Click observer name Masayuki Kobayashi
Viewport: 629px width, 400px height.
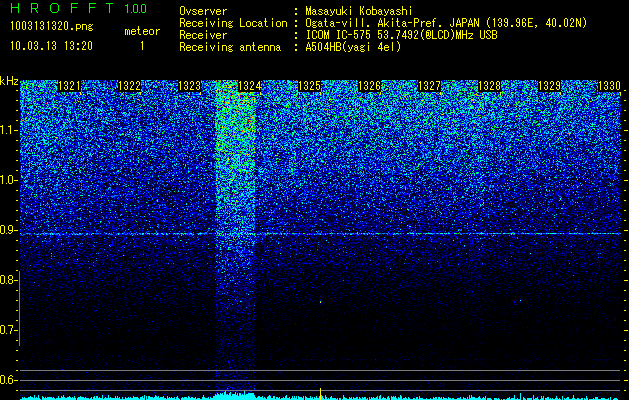[359, 11]
